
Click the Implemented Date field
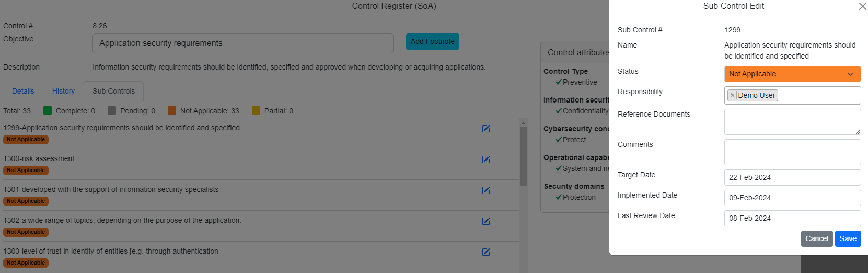[x=792, y=198]
